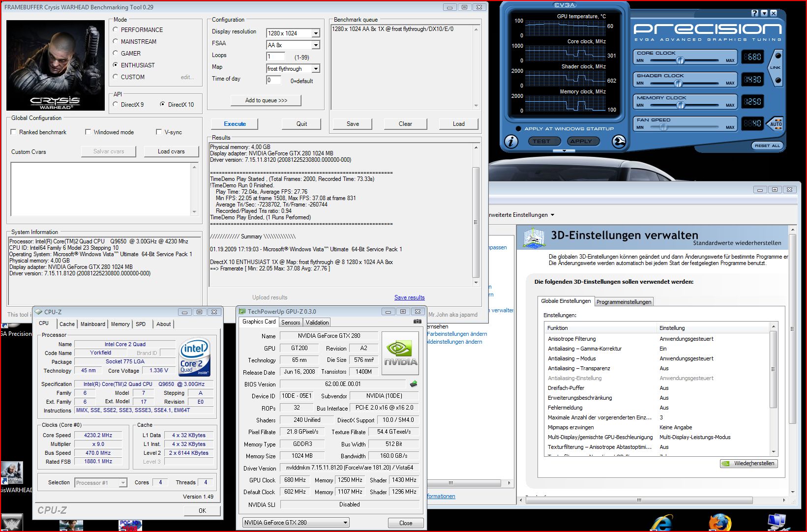Open Firefox desktop icon
Viewport: 807px width, 532px height.
(x=720, y=522)
